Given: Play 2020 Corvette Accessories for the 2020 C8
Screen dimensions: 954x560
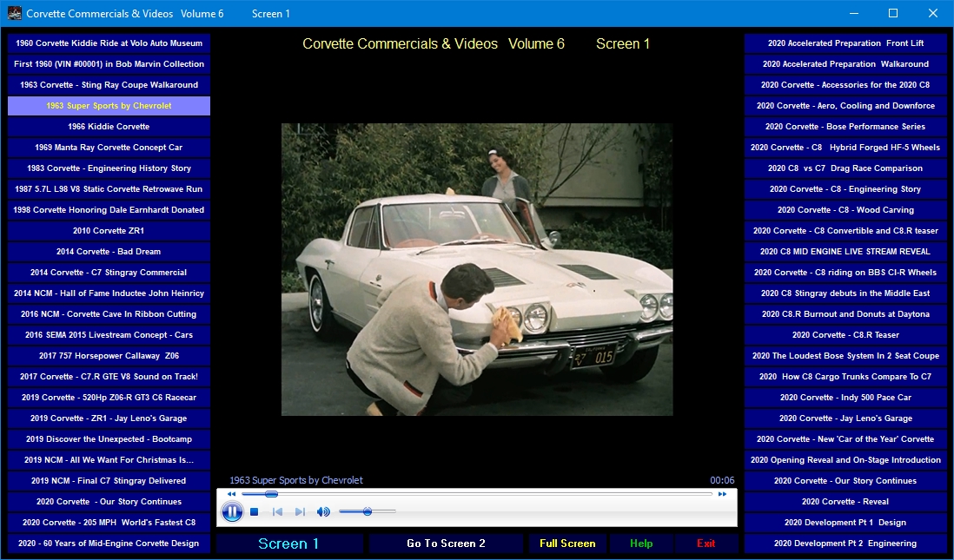Looking at the screenshot, I should click(845, 85).
